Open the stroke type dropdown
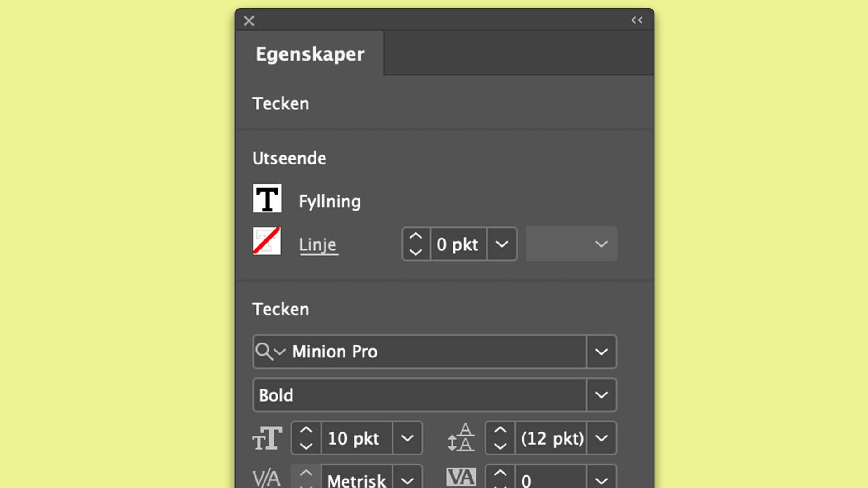 pos(571,244)
